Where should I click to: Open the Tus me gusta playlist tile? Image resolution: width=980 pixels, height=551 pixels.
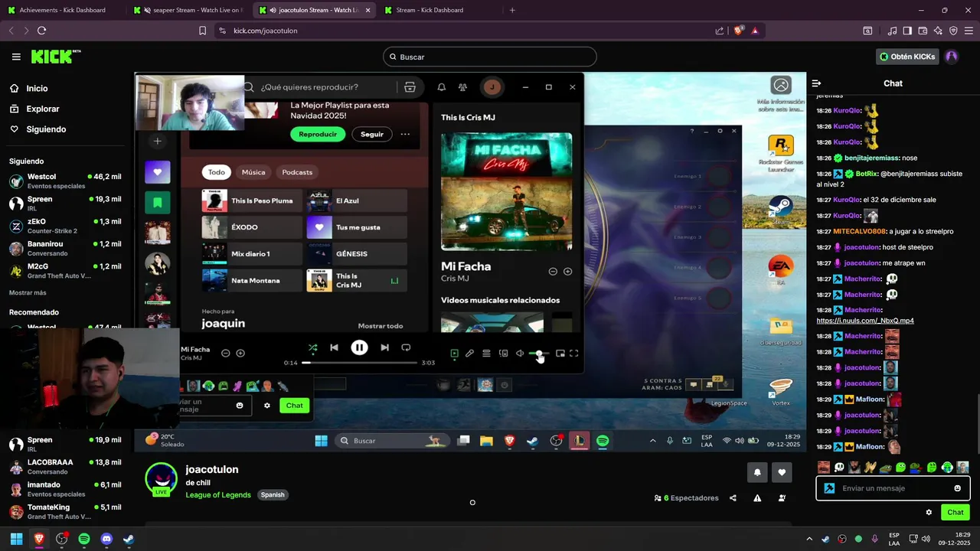click(x=357, y=227)
